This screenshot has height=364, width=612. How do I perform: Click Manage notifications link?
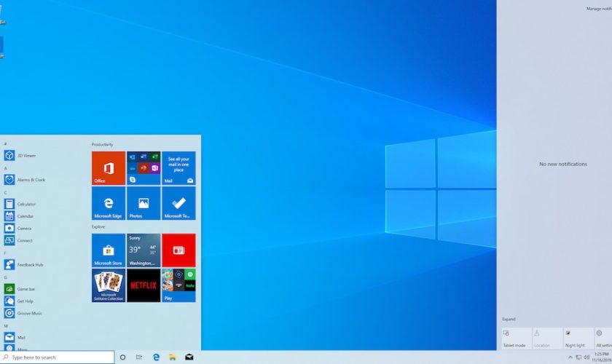pos(598,9)
